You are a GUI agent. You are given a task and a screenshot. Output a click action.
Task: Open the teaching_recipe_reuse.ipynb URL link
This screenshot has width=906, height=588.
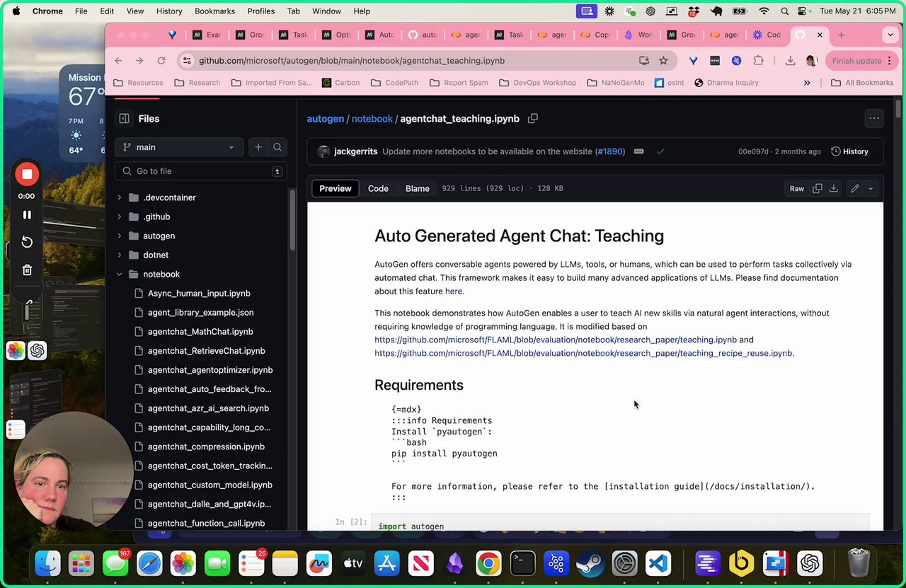pos(583,353)
